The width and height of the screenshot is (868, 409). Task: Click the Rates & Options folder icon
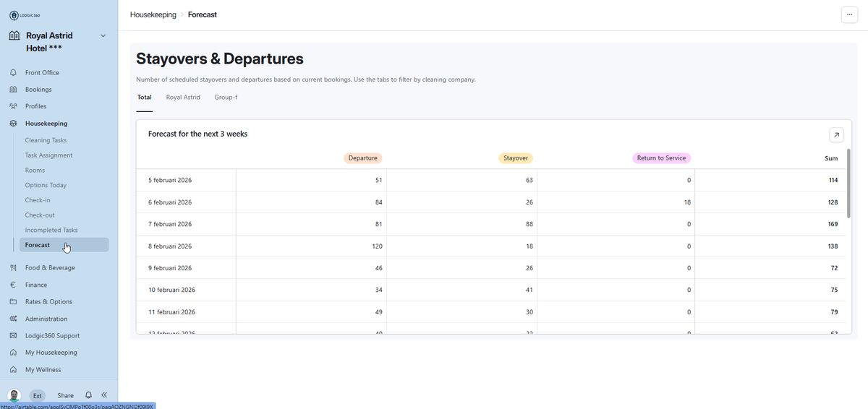pyautogui.click(x=13, y=301)
